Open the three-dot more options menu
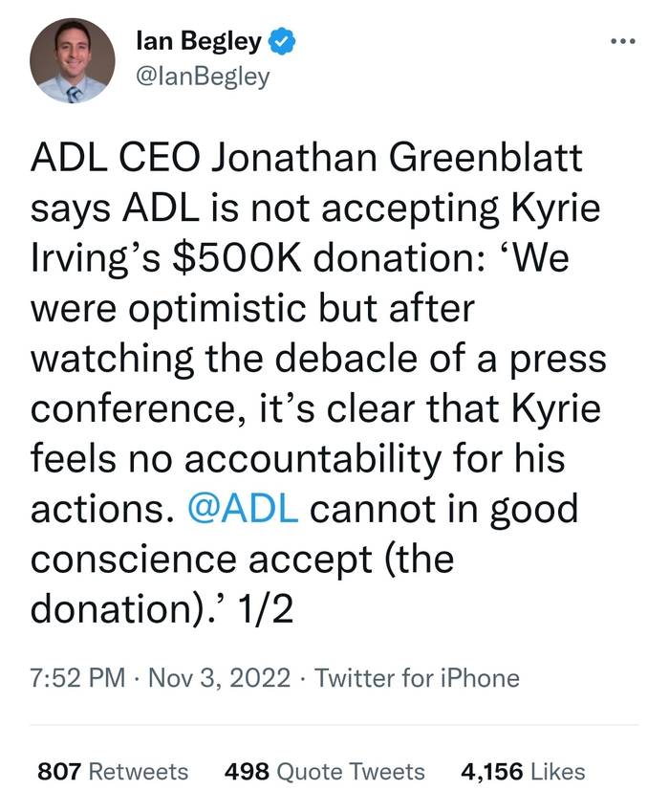The width and height of the screenshot is (669, 812). (622, 41)
